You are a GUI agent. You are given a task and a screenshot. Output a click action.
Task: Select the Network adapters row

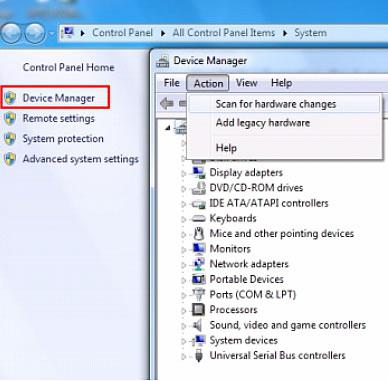[x=249, y=264]
